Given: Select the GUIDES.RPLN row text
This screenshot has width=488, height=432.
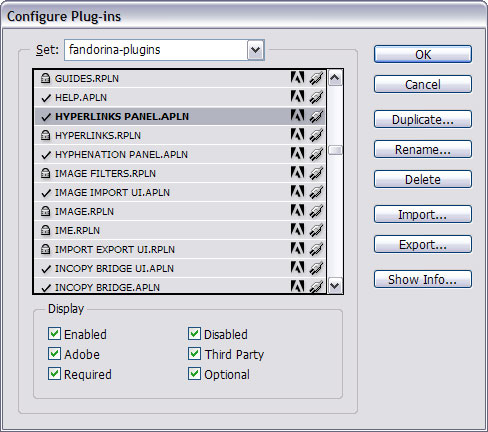Looking at the screenshot, I should (87, 79).
